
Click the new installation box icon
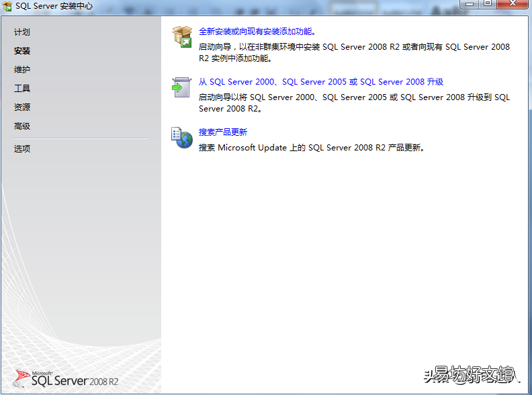(x=182, y=37)
